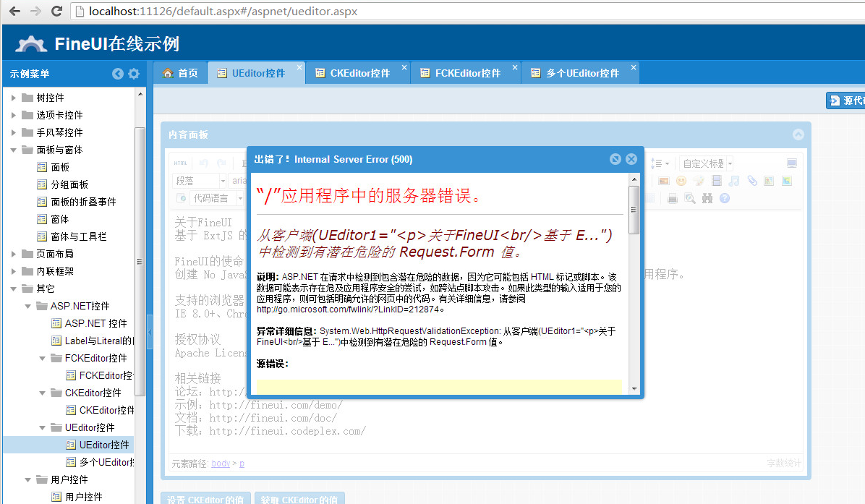
Task: Click the body link in 元素路径
Action: point(221,464)
